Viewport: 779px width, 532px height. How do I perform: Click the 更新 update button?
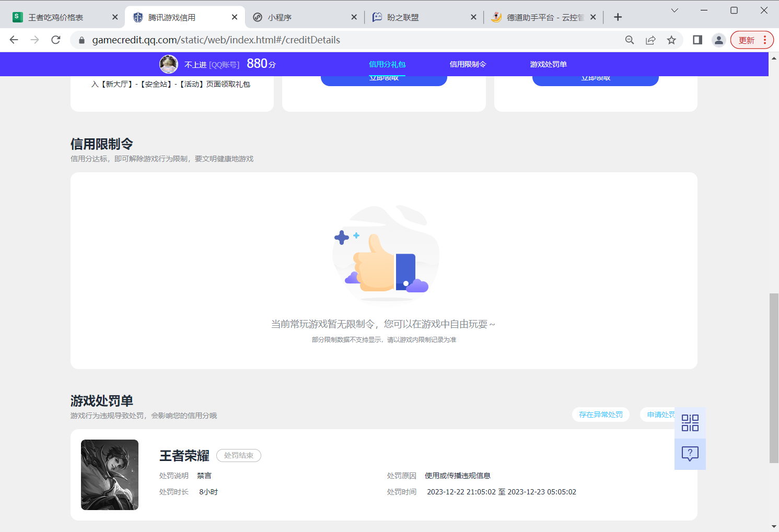747,40
